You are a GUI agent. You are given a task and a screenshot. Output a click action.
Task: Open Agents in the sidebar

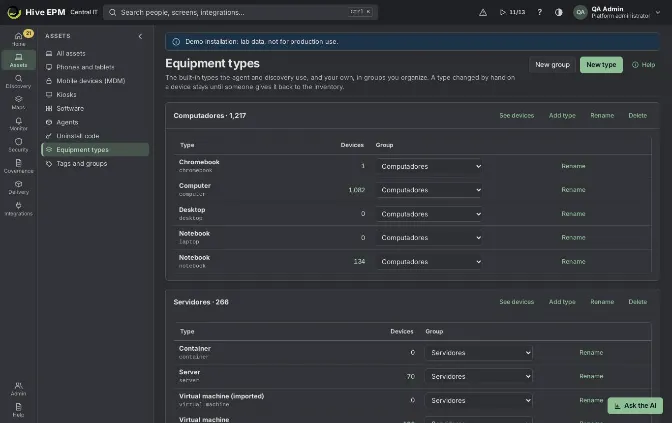coord(95,122)
